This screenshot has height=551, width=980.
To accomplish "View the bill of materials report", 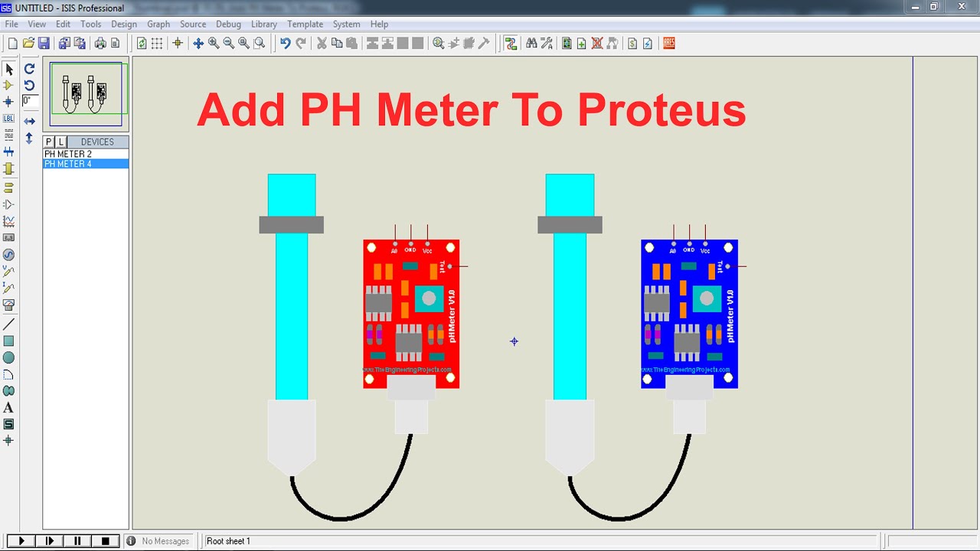I will (632, 44).
